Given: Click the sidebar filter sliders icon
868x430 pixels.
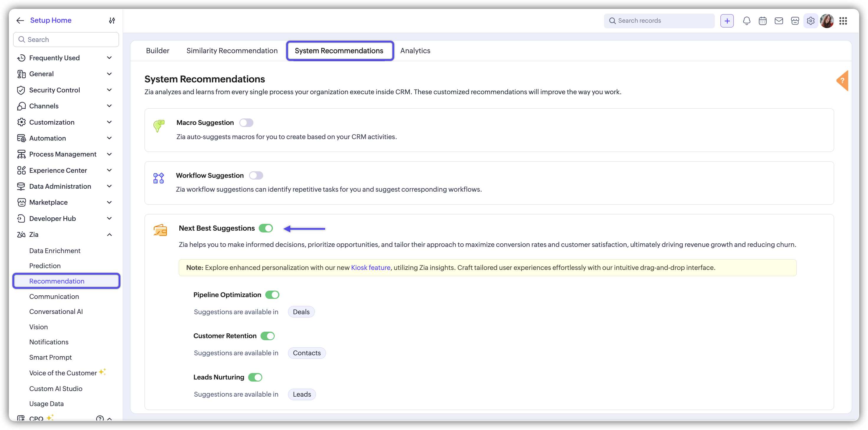Looking at the screenshot, I should click(112, 21).
